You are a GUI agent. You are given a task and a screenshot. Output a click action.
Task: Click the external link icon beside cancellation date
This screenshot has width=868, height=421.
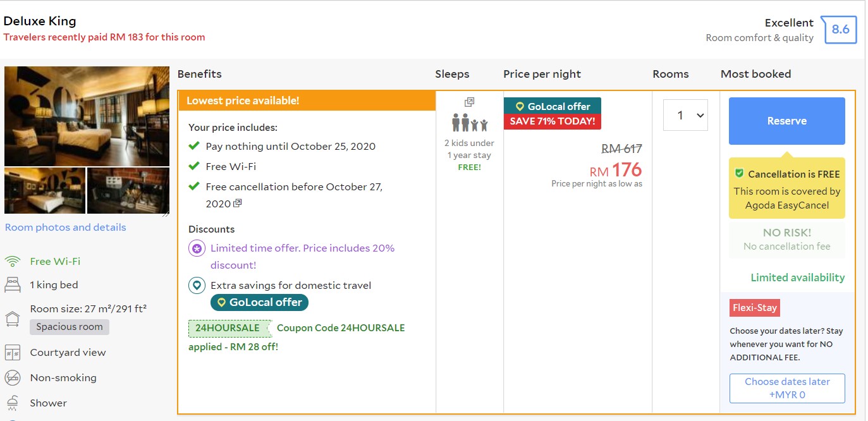tap(238, 204)
